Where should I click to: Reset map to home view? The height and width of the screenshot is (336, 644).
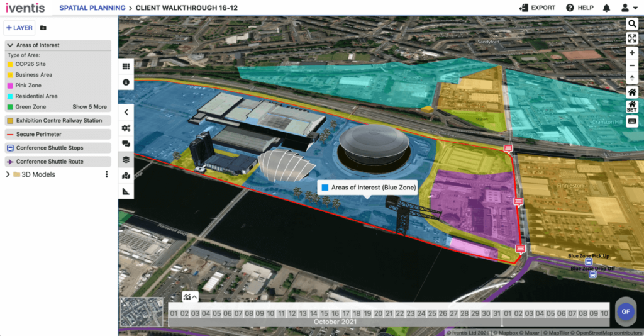pyautogui.click(x=632, y=92)
